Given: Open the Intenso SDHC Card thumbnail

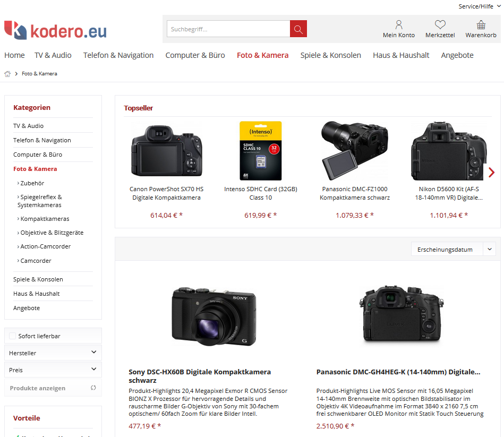Looking at the screenshot, I should pos(261,151).
